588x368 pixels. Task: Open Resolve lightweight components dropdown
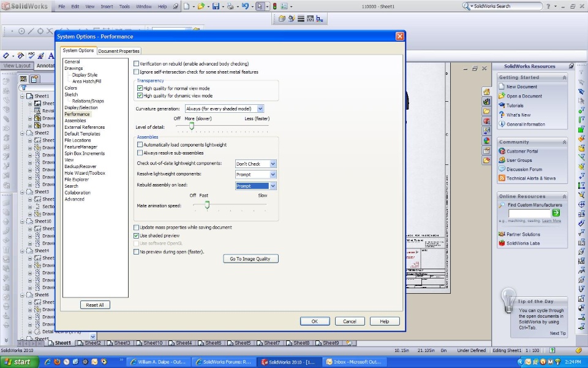coord(273,174)
